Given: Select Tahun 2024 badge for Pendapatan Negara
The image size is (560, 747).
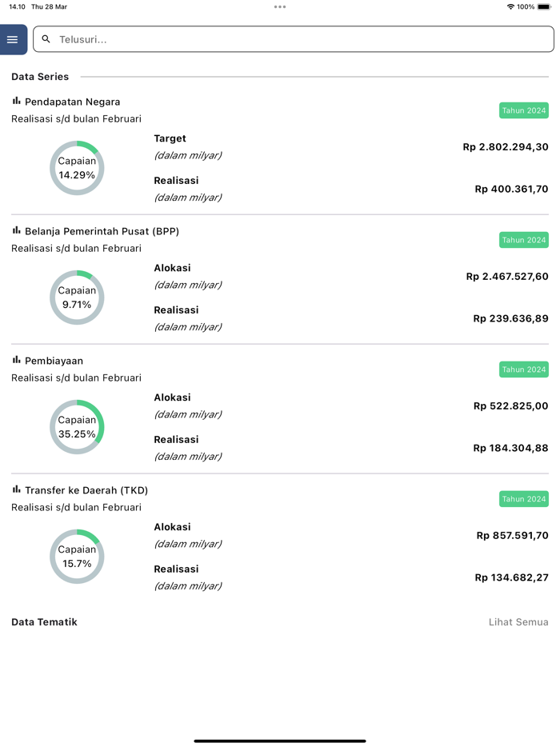Looking at the screenshot, I should pos(524,110).
